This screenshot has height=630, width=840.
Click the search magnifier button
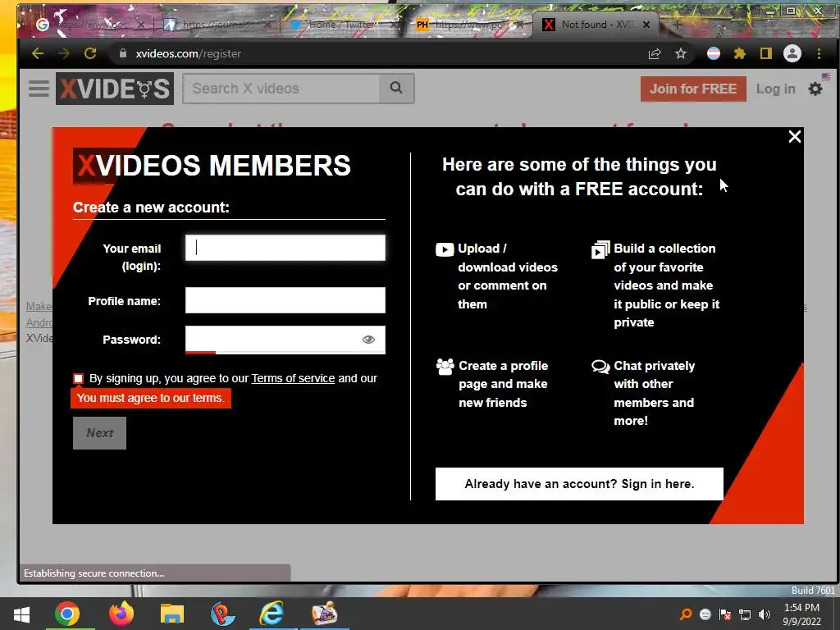(x=396, y=88)
